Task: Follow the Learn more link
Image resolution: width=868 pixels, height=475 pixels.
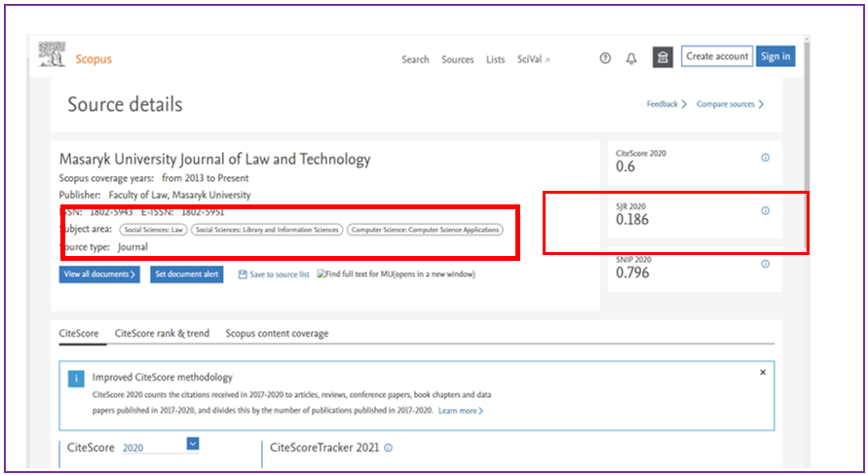Action: point(461,411)
